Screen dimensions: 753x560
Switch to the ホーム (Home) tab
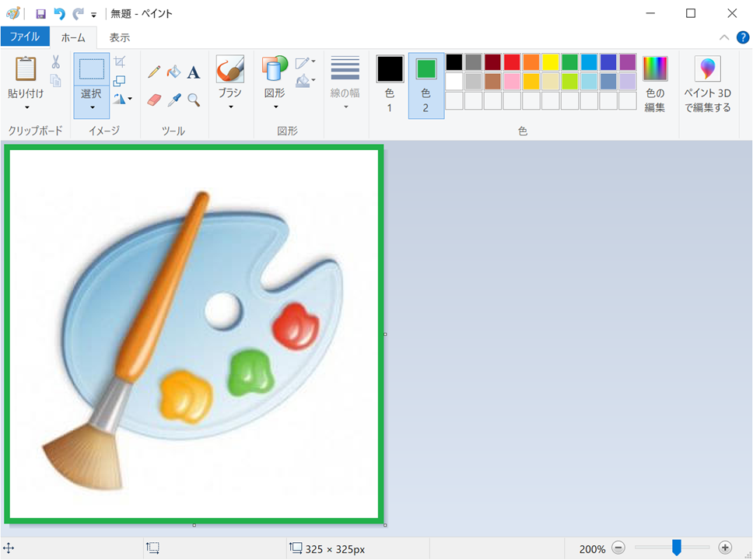point(73,37)
